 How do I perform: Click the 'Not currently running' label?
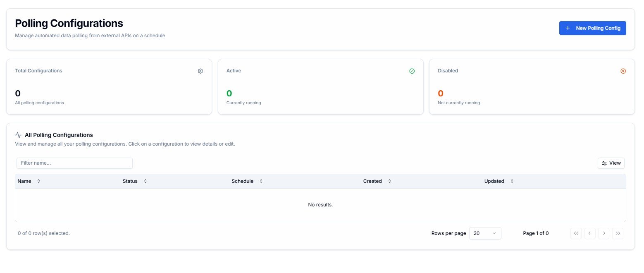459,103
